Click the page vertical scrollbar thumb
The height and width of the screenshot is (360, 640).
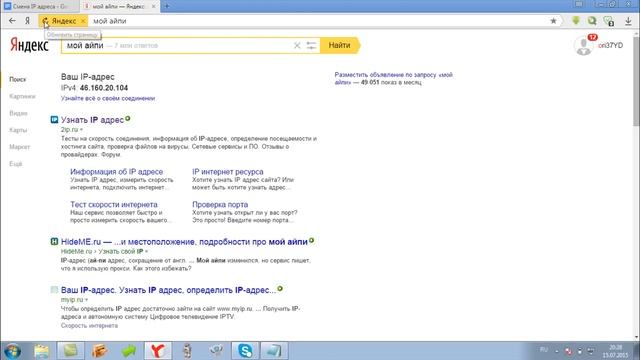(636, 82)
